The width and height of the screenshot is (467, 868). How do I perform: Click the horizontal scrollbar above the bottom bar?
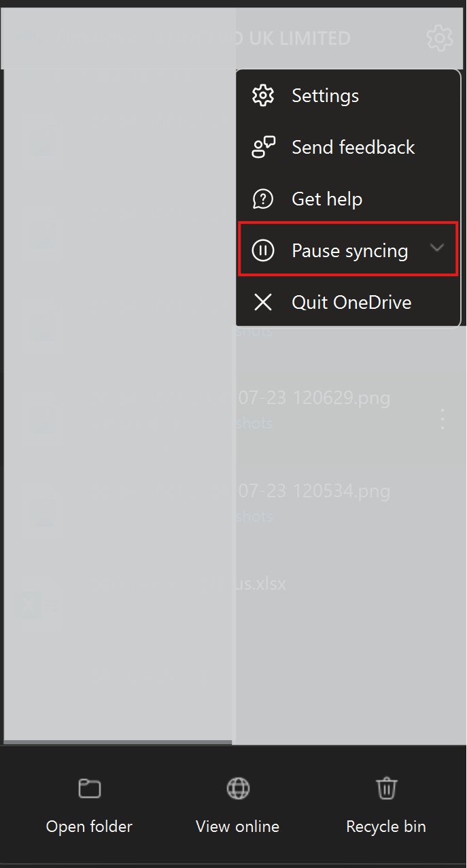click(118, 742)
